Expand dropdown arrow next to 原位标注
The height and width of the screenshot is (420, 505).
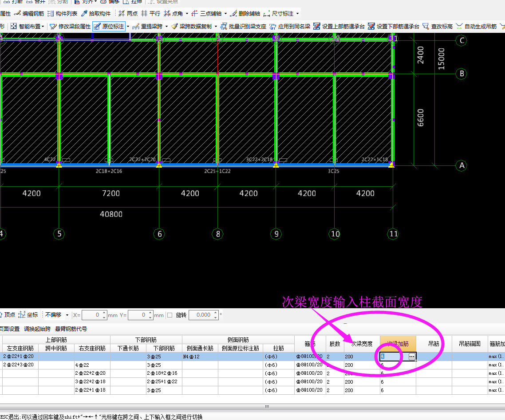128,27
